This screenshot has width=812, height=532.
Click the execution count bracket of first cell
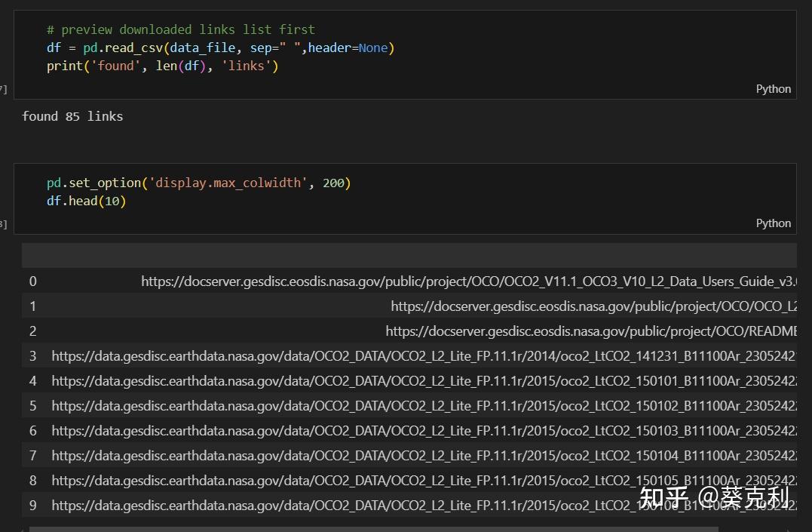point(2,88)
